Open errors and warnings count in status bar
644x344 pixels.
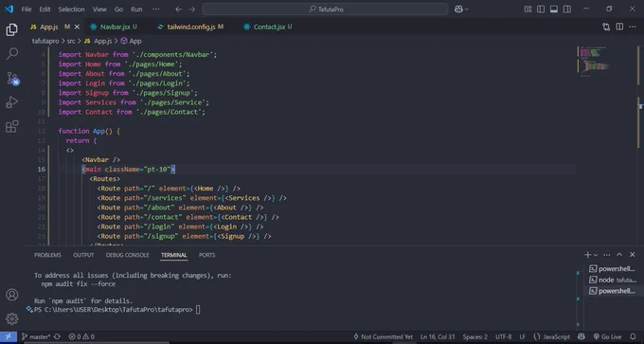81,336
